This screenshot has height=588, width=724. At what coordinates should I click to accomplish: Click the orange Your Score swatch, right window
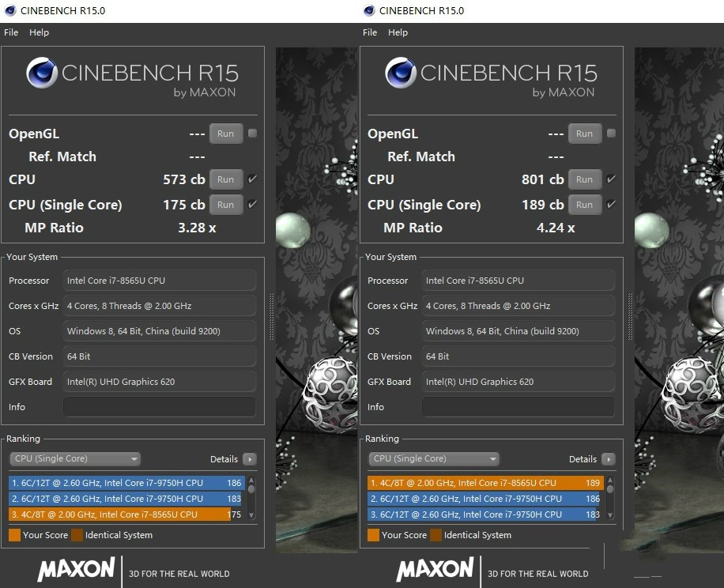[373, 535]
